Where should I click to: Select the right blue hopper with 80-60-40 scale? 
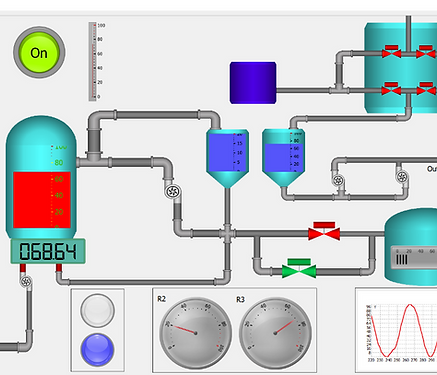coord(283,158)
